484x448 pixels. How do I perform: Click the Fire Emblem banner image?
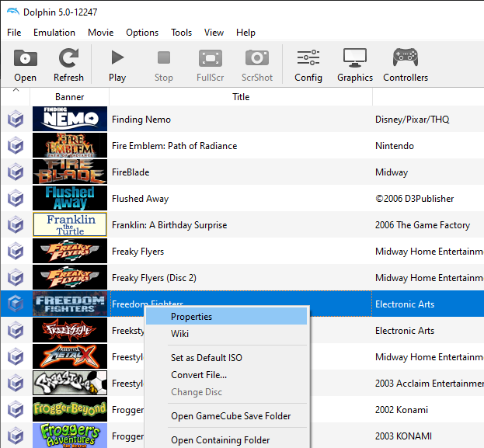[x=70, y=145]
